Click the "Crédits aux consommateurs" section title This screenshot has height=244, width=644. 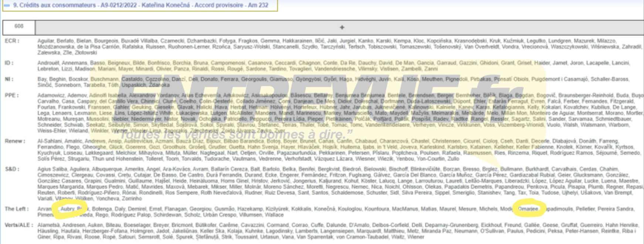click(55, 6)
